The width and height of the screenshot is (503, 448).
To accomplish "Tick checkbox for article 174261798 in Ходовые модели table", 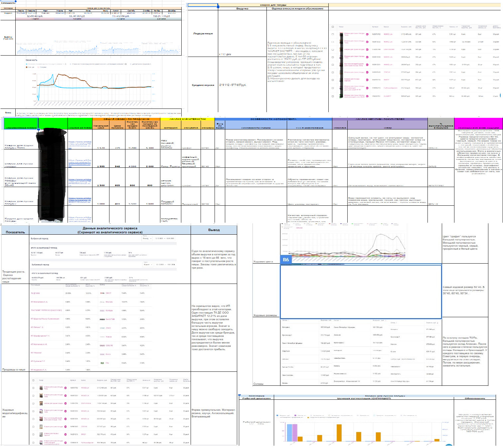I will coord(33,403).
